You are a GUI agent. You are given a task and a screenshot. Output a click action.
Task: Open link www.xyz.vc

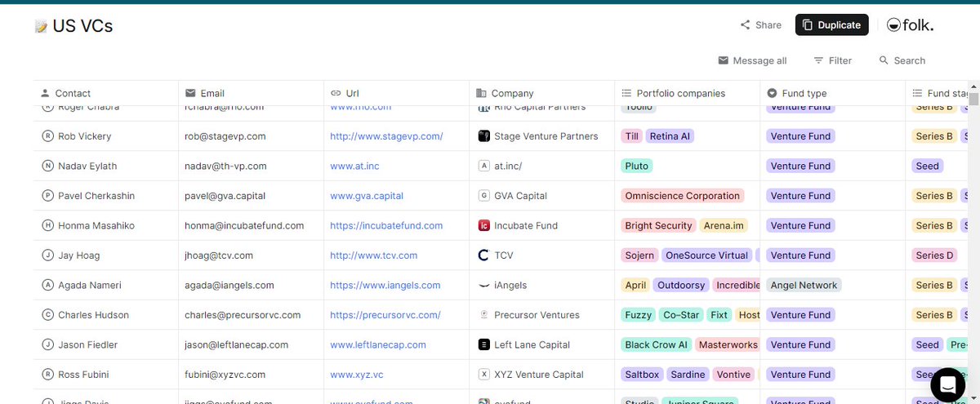click(355, 375)
